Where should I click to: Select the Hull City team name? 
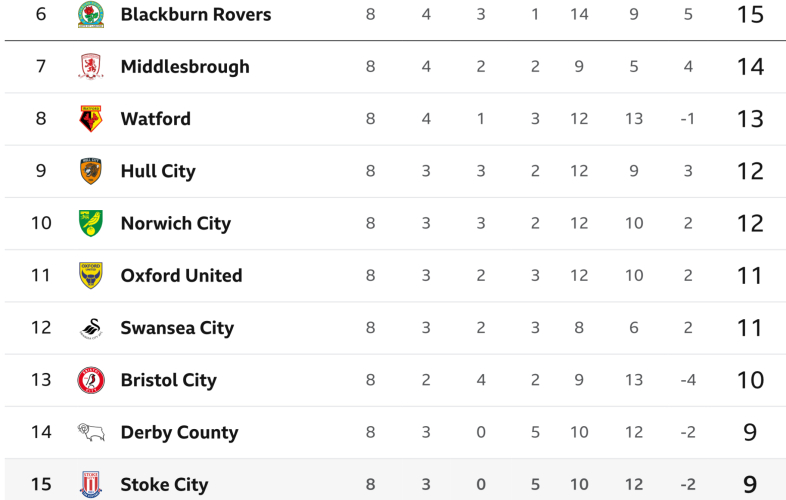tap(158, 171)
